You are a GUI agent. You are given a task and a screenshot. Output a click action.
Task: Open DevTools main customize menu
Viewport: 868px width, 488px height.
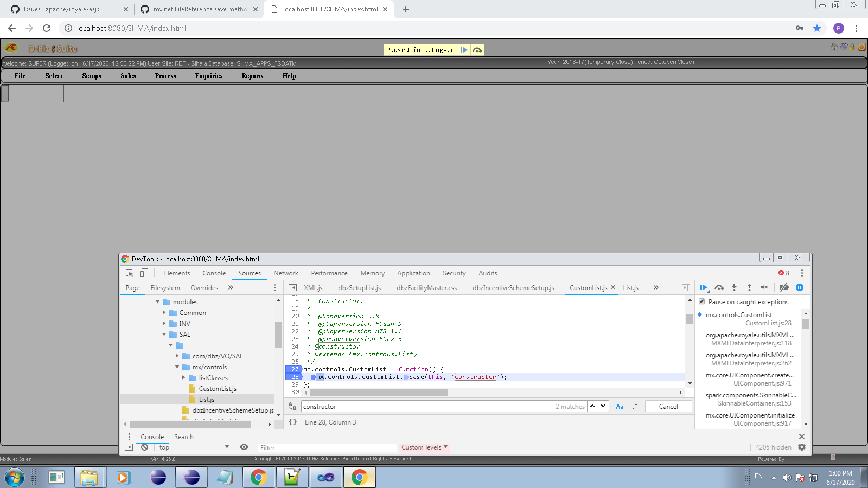click(802, 273)
